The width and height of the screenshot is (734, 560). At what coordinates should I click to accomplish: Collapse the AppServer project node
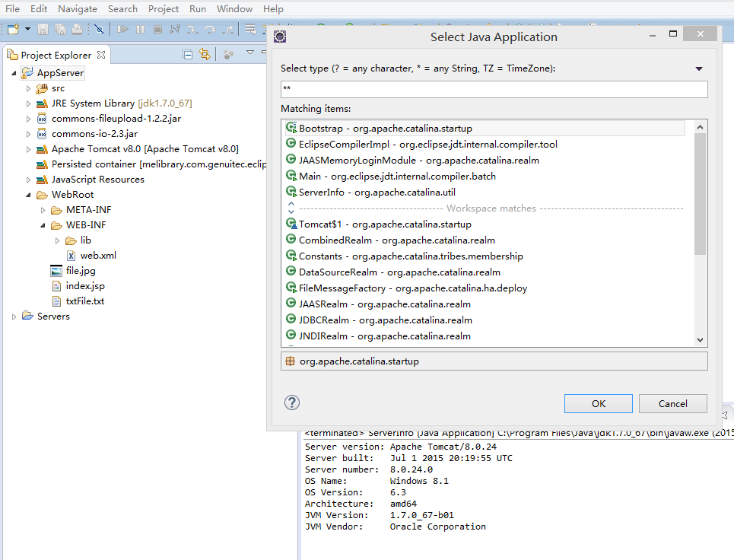[14, 74]
